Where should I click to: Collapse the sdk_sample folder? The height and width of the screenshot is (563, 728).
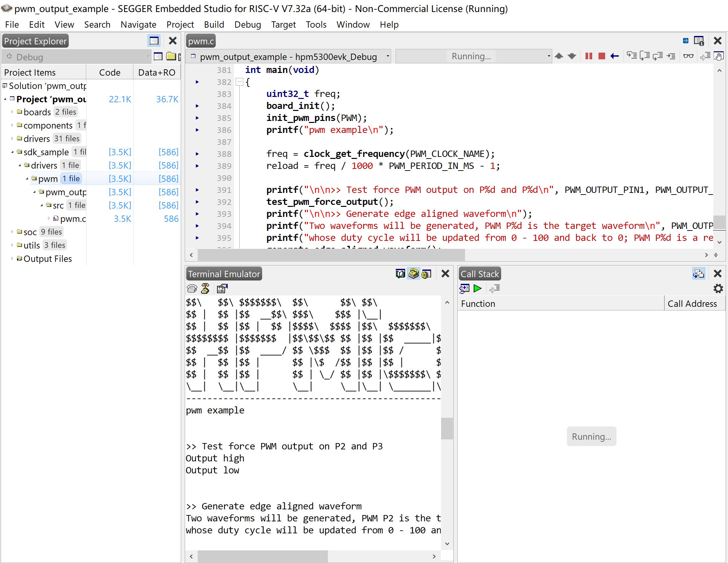tap(12, 152)
